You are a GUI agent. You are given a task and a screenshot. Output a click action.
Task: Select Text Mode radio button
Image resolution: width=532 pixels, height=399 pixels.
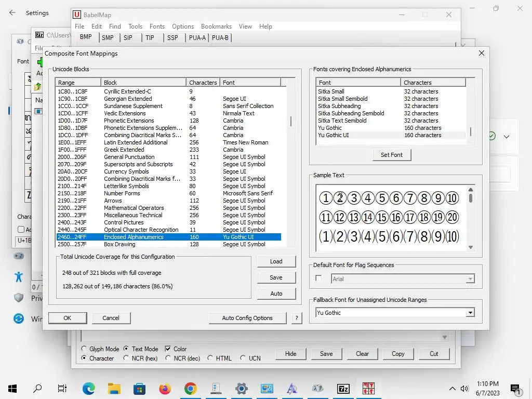pos(126,349)
